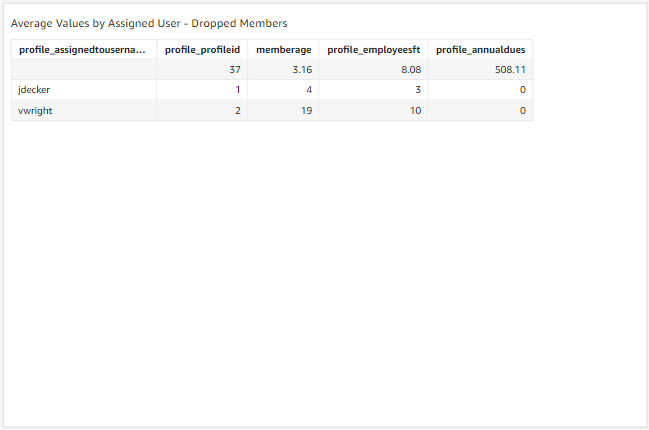
Task: Select the memberage value 3.16 cell
Action: coord(283,70)
